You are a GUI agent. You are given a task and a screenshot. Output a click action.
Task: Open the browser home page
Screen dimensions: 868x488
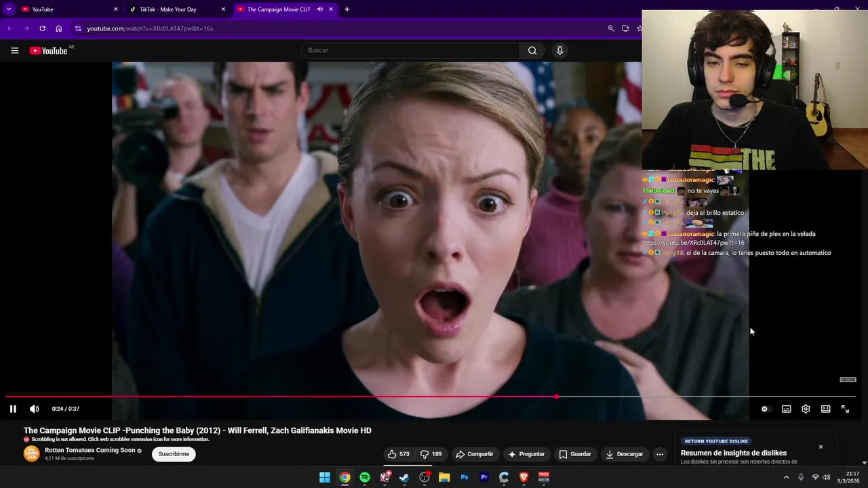point(59,28)
